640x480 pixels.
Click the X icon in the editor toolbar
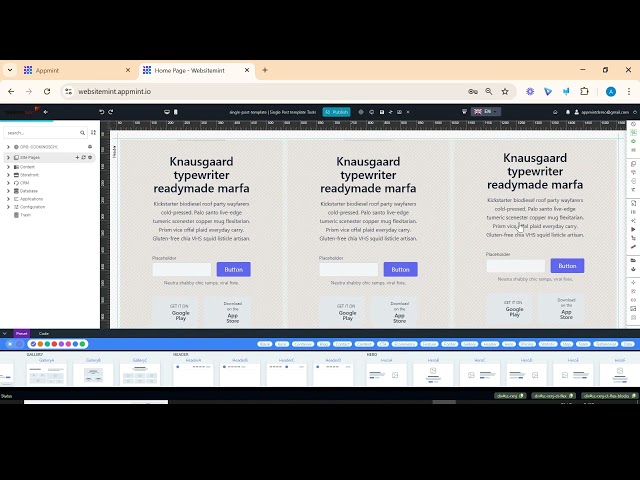click(x=408, y=112)
